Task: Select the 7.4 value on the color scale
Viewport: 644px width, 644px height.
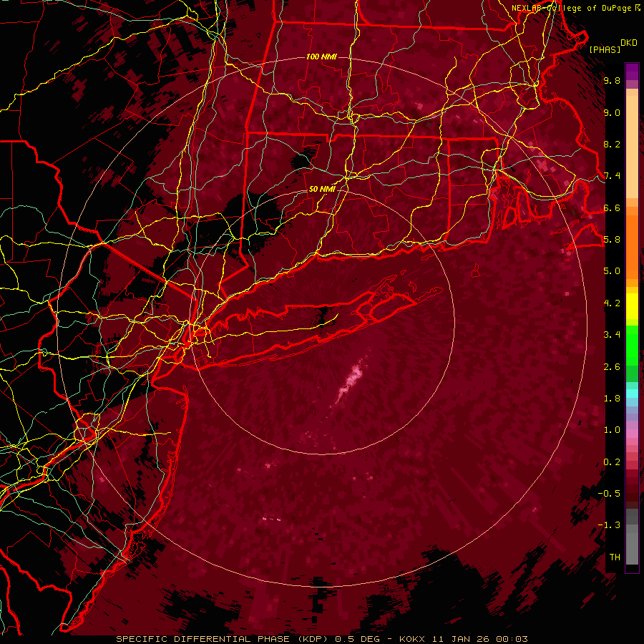Action: click(x=612, y=176)
